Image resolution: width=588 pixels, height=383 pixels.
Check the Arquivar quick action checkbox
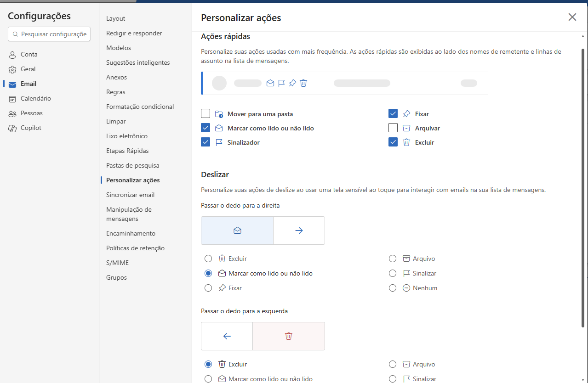point(393,128)
